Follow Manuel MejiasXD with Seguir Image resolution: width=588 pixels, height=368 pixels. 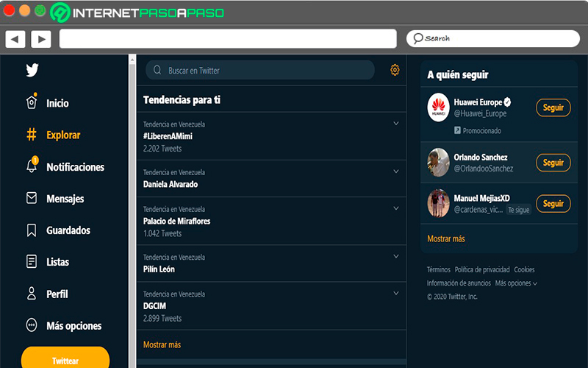click(x=553, y=204)
